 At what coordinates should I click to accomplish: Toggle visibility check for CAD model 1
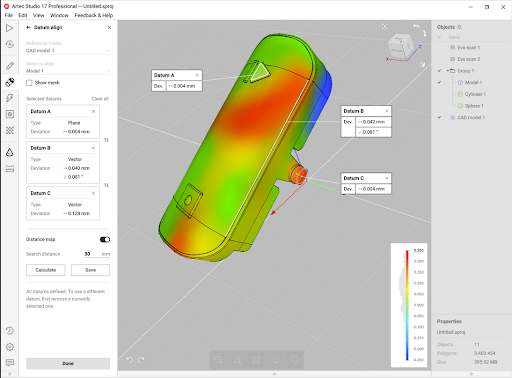click(x=439, y=117)
